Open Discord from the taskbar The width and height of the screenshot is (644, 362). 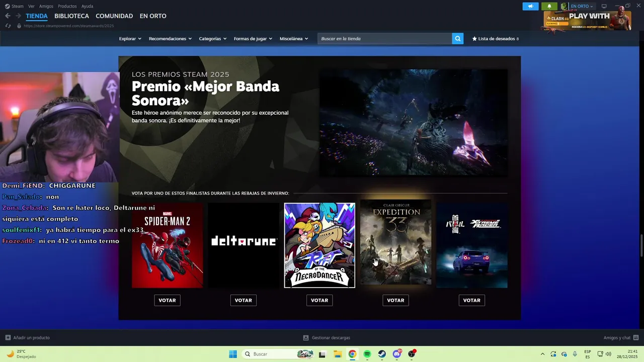[x=397, y=354]
